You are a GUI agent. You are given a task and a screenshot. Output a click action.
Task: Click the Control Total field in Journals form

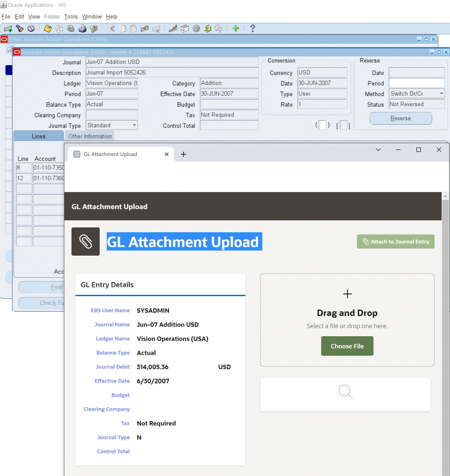coord(229,125)
